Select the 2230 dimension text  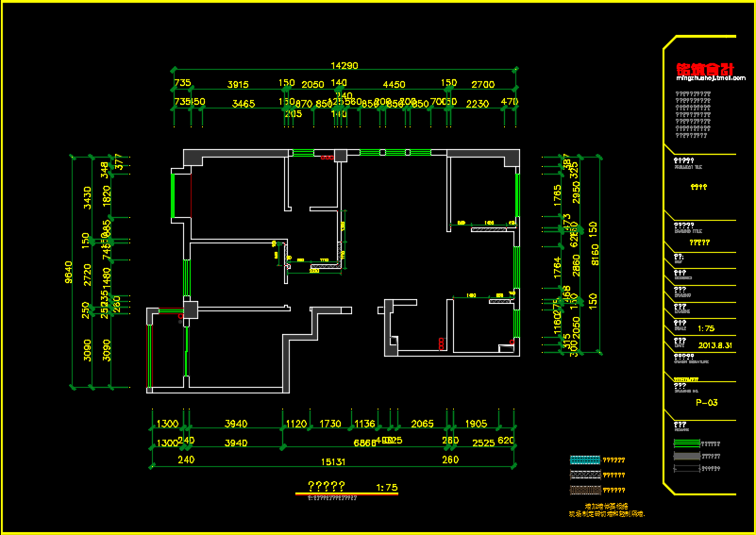[x=478, y=104]
